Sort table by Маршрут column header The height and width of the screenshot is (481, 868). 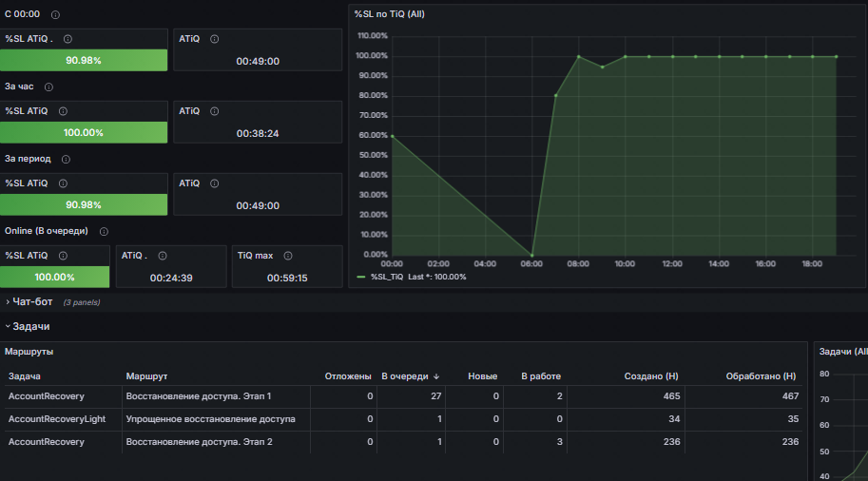pyautogui.click(x=146, y=376)
